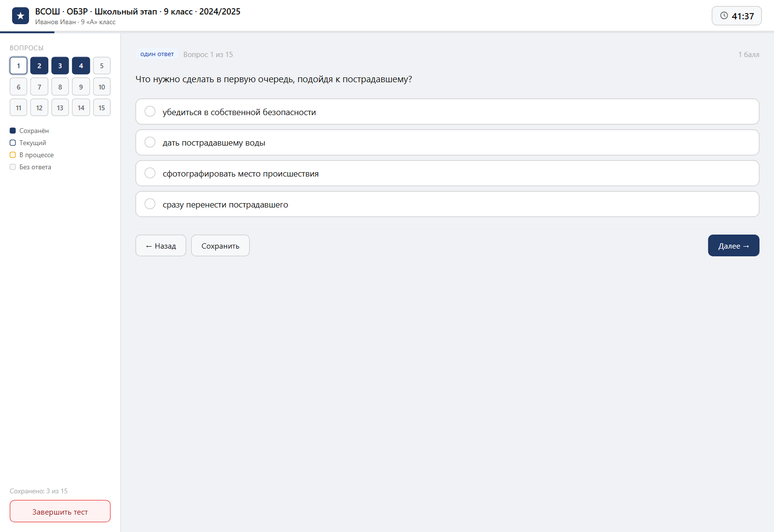Image resolution: width=774 pixels, height=532 pixels.
Task: Open question 4 saved tile
Action: click(x=81, y=66)
